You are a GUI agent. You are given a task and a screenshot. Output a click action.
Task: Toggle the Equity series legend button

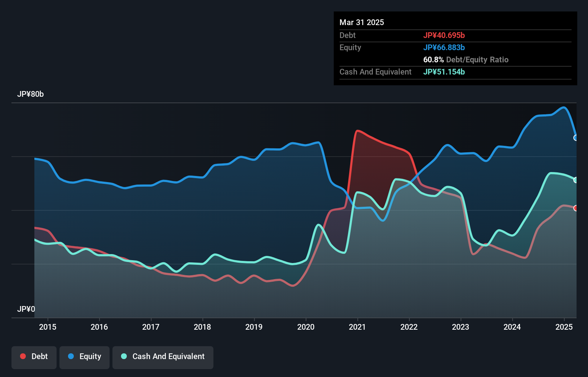pyautogui.click(x=85, y=357)
